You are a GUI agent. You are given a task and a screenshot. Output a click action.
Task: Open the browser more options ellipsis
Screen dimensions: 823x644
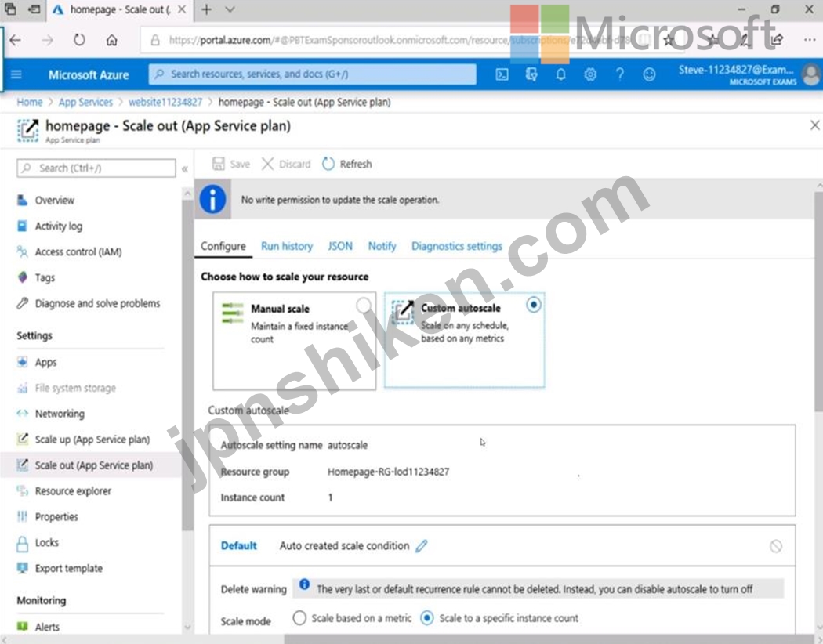point(810,40)
